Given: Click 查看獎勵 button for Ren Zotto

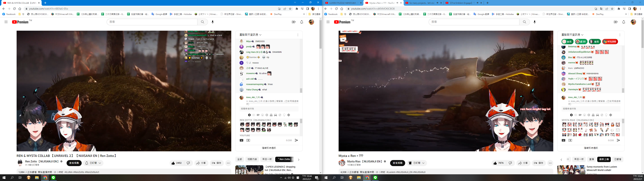Looking at the screenshot, I should pyautogui.click(x=74, y=163).
